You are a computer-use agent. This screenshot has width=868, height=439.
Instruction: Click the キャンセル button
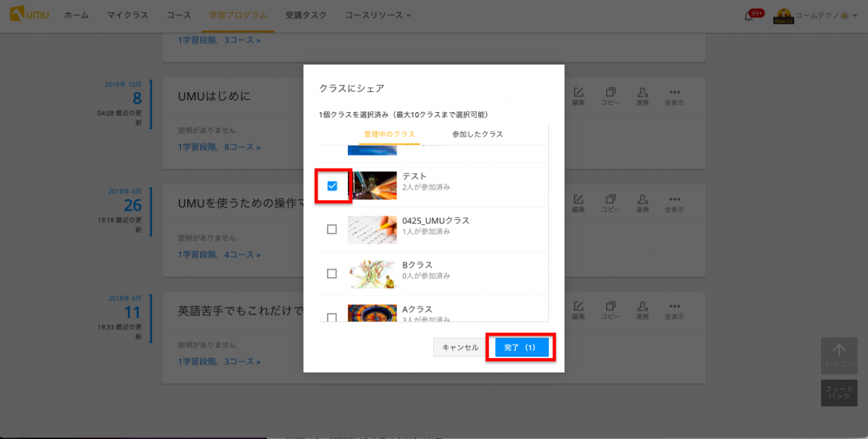click(460, 348)
